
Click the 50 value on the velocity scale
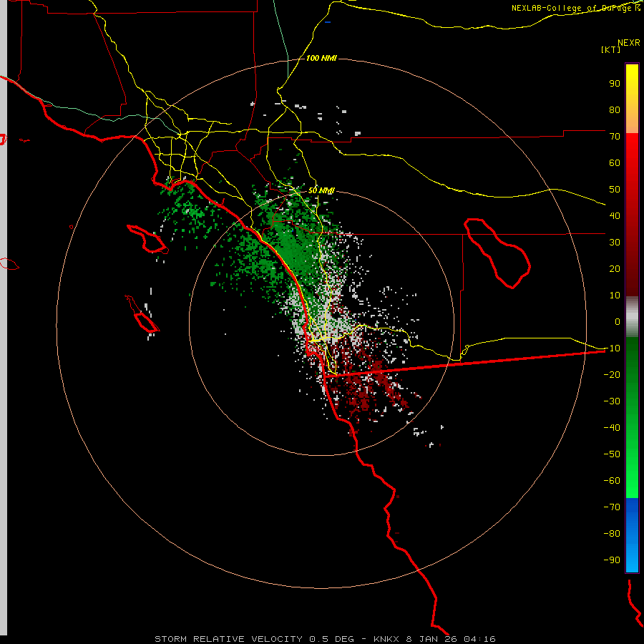[615, 190]
